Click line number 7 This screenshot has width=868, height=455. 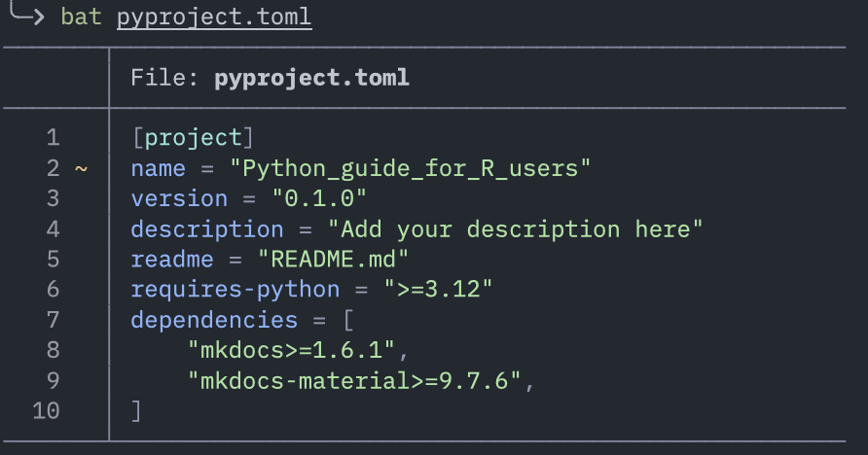[54, 320]
